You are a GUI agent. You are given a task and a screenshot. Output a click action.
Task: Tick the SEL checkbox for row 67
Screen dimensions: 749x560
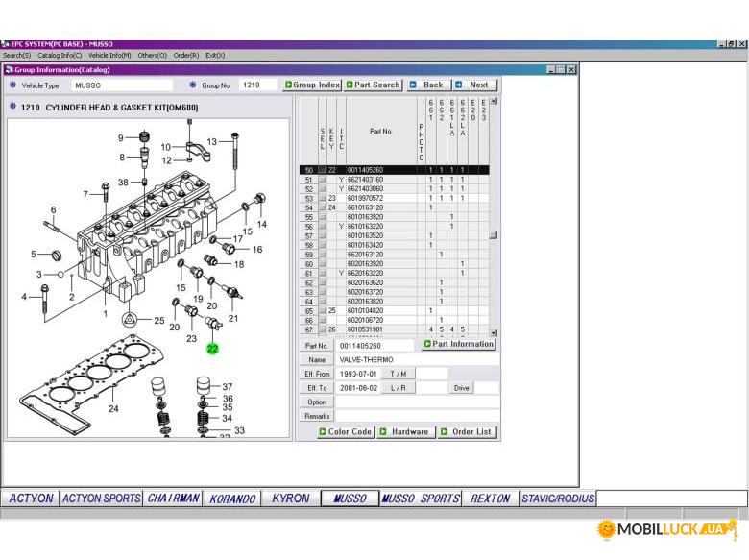pos(323,329)
